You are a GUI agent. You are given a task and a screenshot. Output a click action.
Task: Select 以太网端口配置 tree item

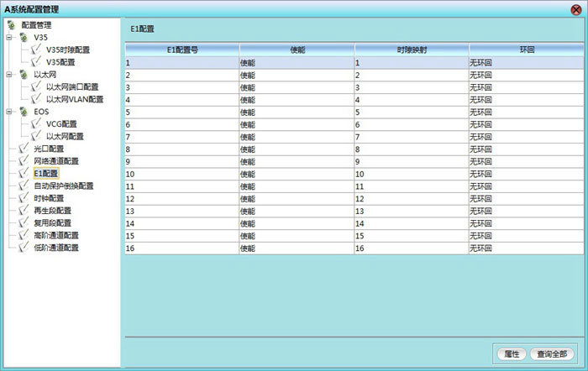pyautogui.click(x=71, y=87)
